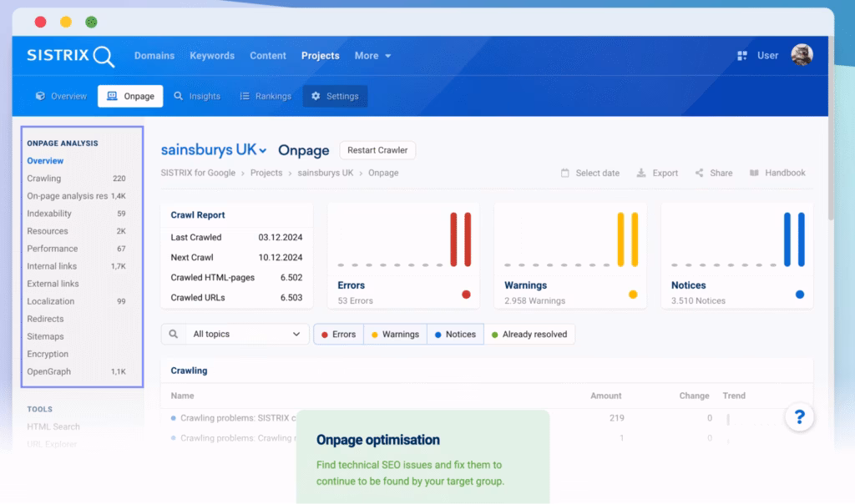Click the red Errors chart dot

466,294
